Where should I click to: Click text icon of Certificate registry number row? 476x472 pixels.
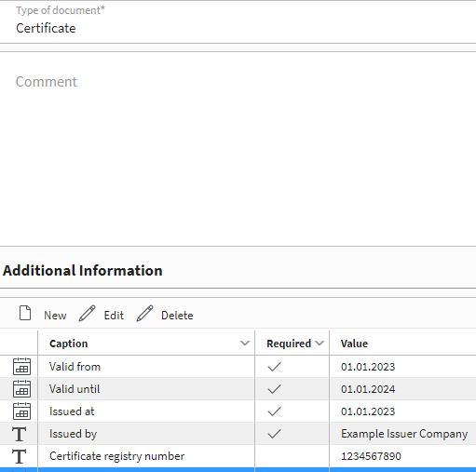[20, 456]
